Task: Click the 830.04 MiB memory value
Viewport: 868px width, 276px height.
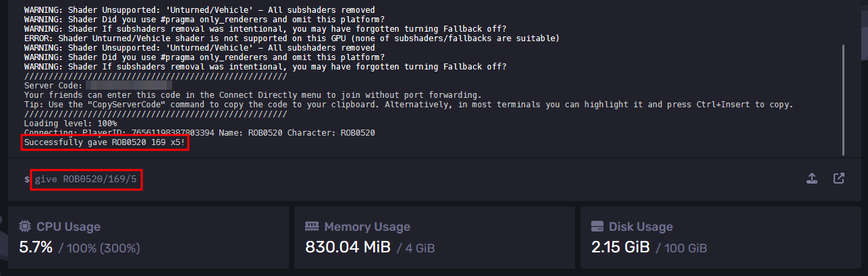Action: [x=348, y=247]
